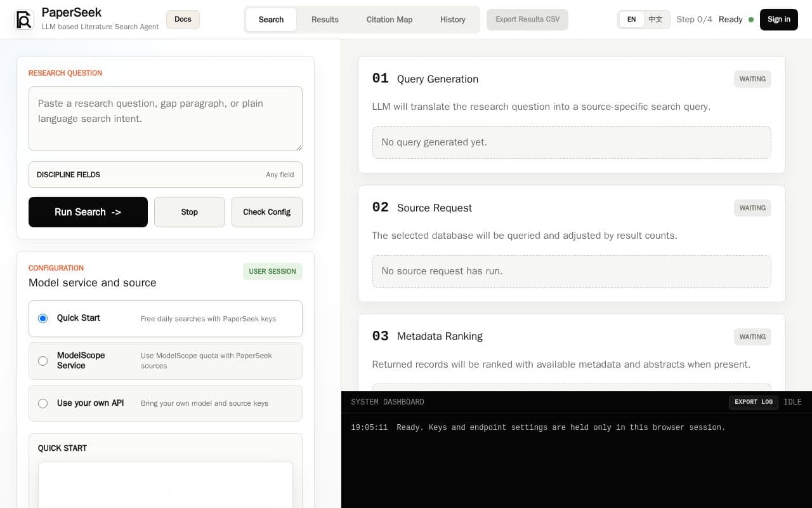Click the USER SESSION badge
Screen dimensions: 812x508
[x=273, y=272]
